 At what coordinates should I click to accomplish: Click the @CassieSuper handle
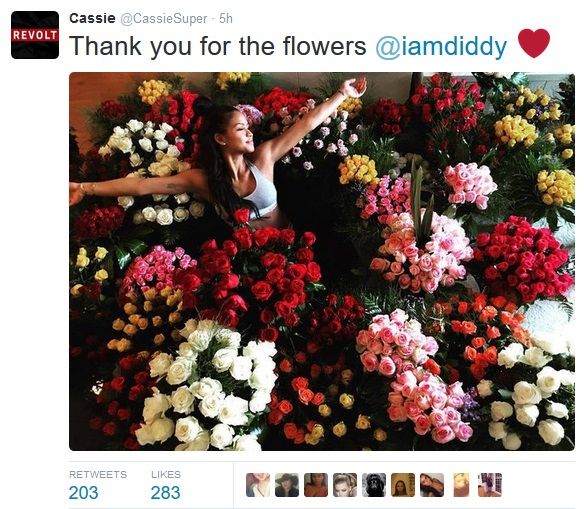(164, 19)
